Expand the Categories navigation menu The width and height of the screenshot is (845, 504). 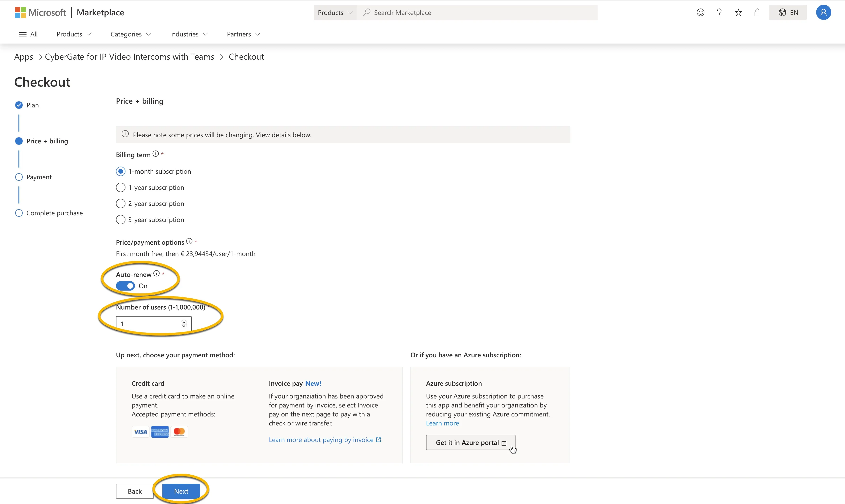[131, 34]
